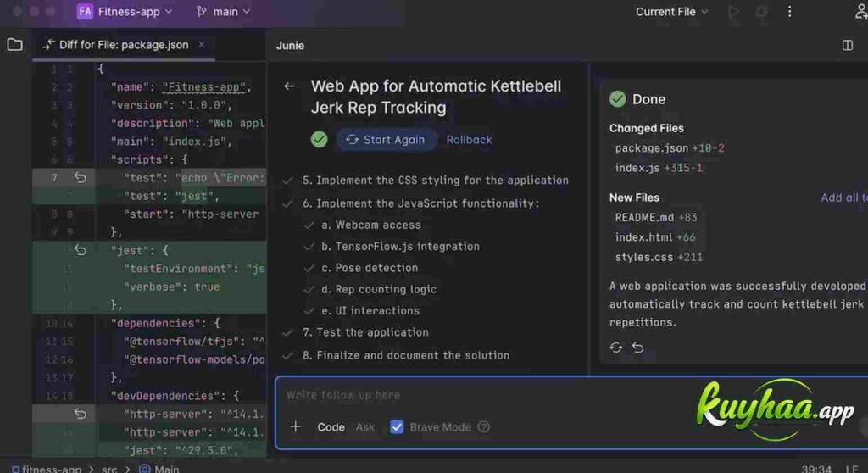Viewport: 868px width, 473px height.
Task: Click substep c. Pose detection
Action: click(x=370, y=268)
